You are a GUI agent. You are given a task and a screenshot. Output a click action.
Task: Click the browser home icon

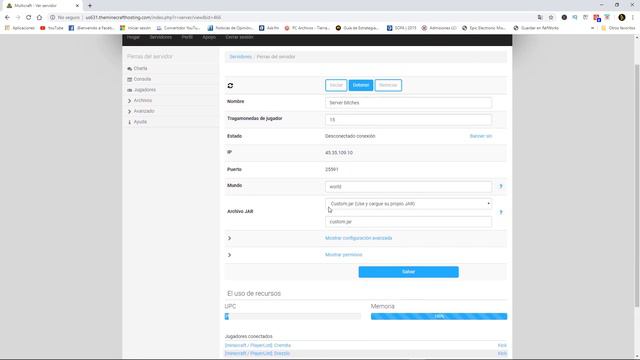pyautogui.click(x=39, y=18)
